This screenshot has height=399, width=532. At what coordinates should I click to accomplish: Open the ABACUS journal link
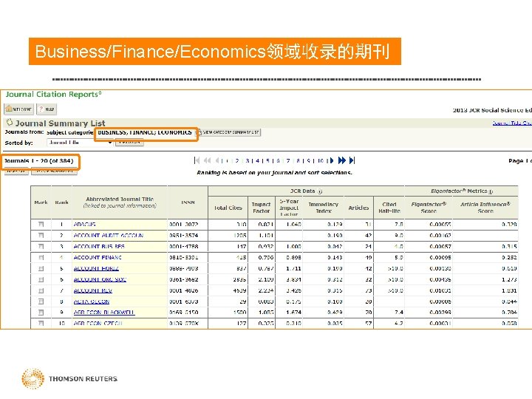point(84,225)
